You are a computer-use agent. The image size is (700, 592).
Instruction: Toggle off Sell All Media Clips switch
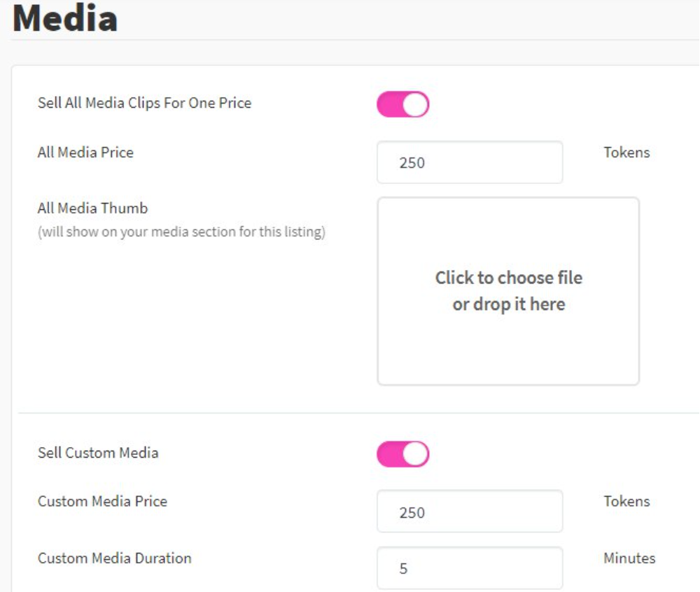coord(402,104)
